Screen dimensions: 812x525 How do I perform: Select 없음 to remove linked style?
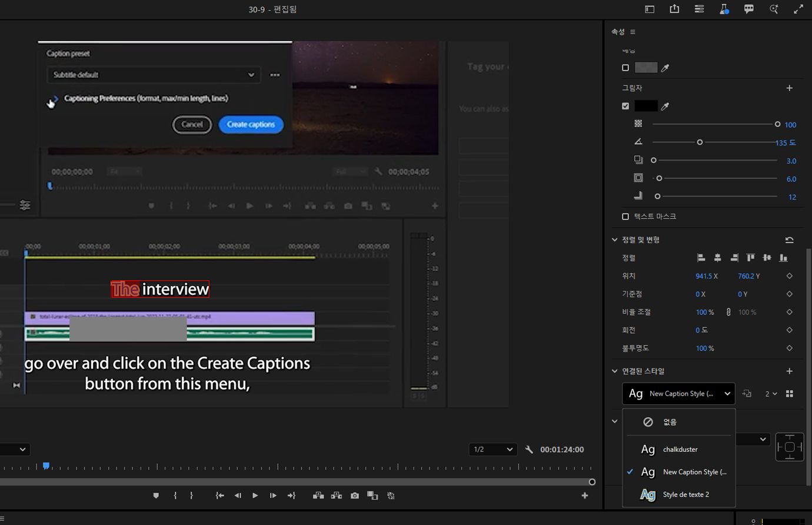point(670,422)
